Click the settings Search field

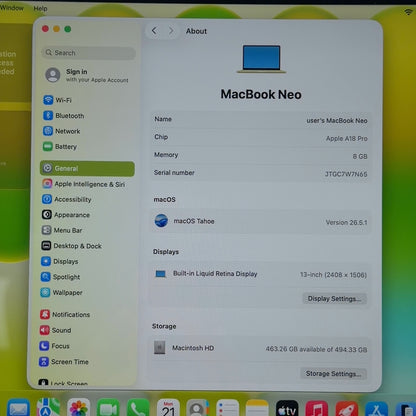point(89,53)
